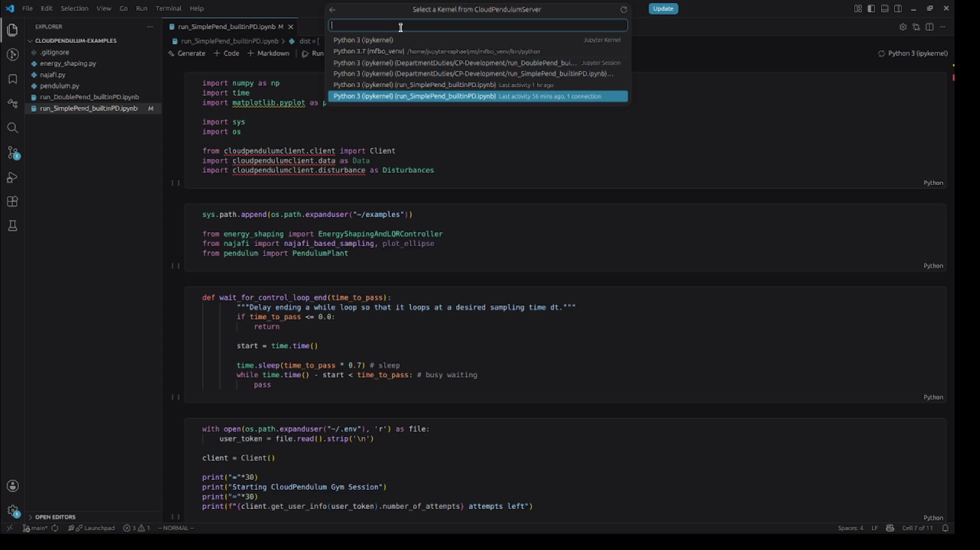
Task: Click the synchronize changes icon in status bar
Action: tap(55, 528)
